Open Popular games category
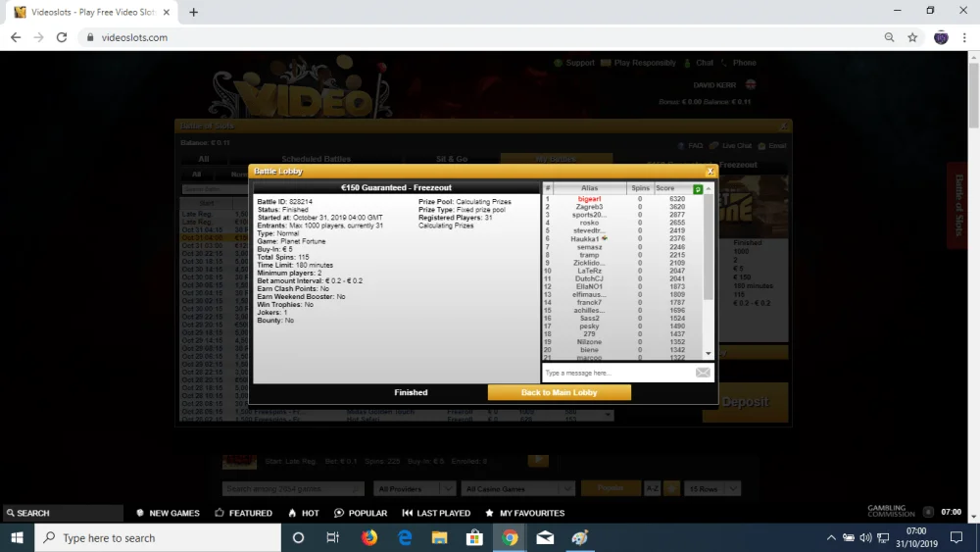980x552 pixels. point(361,513)
